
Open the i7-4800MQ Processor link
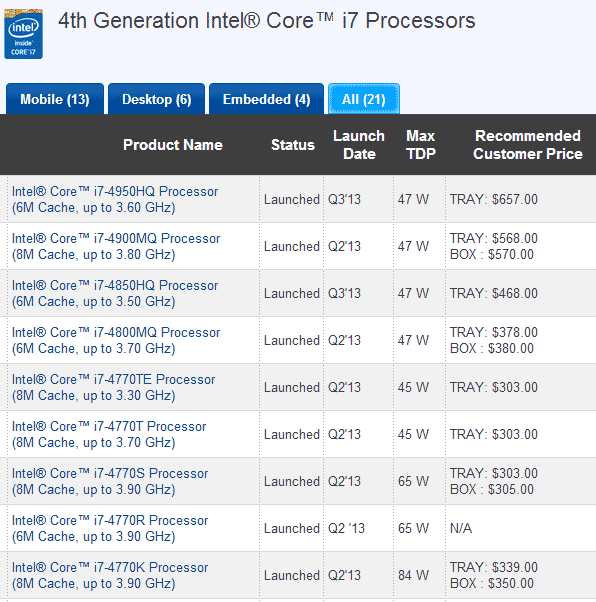coord(116,340)
